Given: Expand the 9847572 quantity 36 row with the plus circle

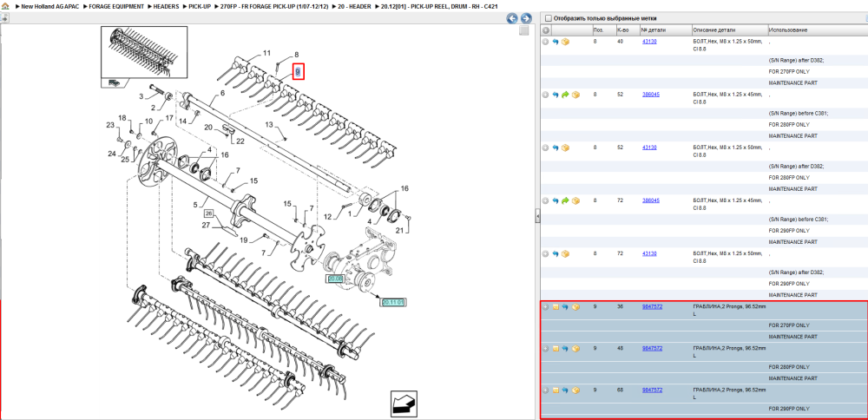Looking at the screenshot, I should pos(546,306).
